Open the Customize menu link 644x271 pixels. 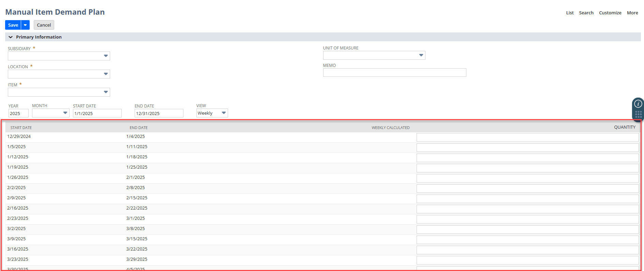610,13
